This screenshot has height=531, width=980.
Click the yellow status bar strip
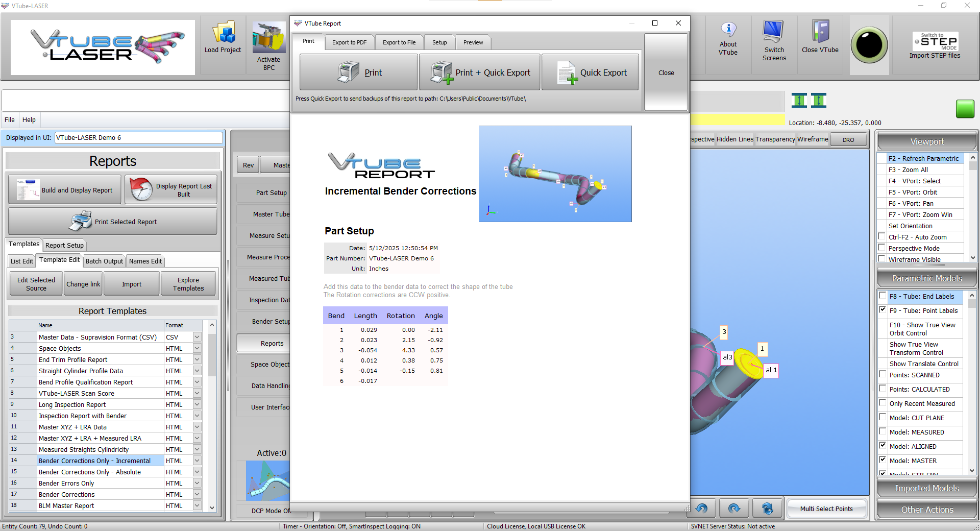click(x=737, y=120)
